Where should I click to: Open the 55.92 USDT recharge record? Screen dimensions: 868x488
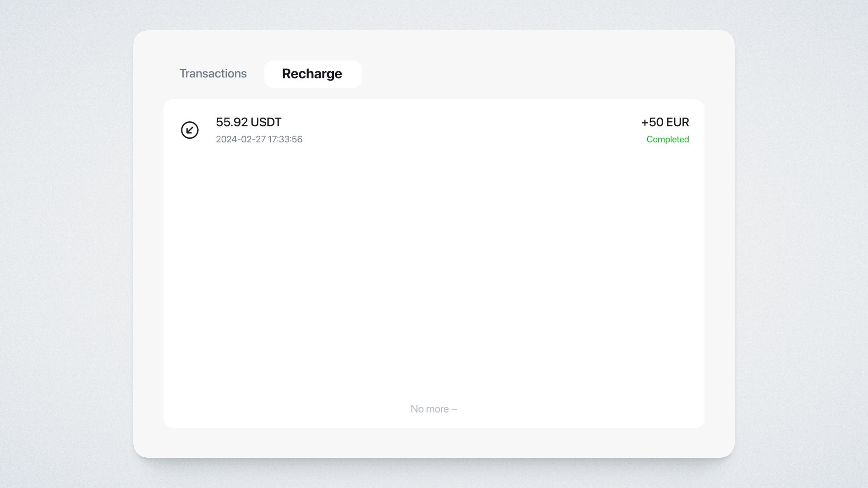pyautogui.click(x=248, y=122)
